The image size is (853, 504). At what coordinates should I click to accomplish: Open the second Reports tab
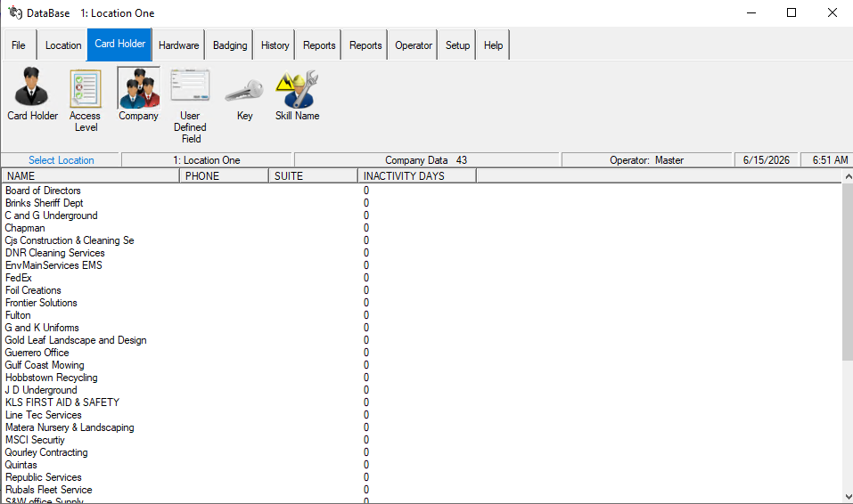365,45
